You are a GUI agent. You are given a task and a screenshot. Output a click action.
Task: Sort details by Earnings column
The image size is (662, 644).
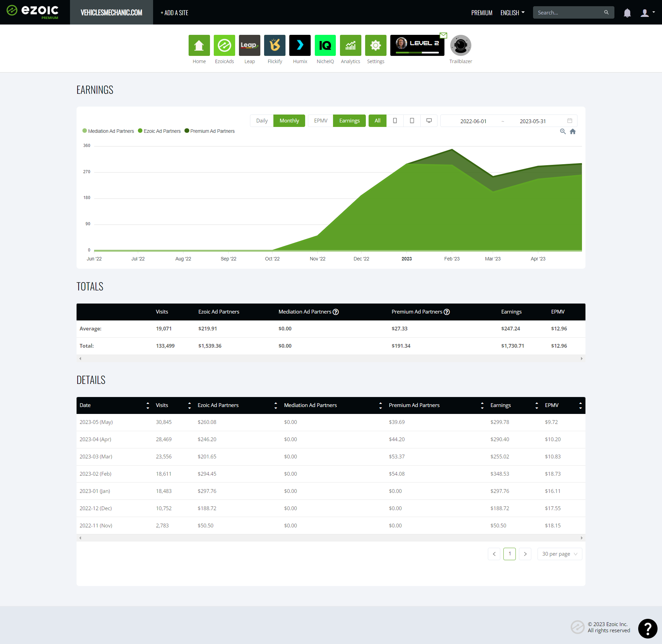(x=536, y=405)
